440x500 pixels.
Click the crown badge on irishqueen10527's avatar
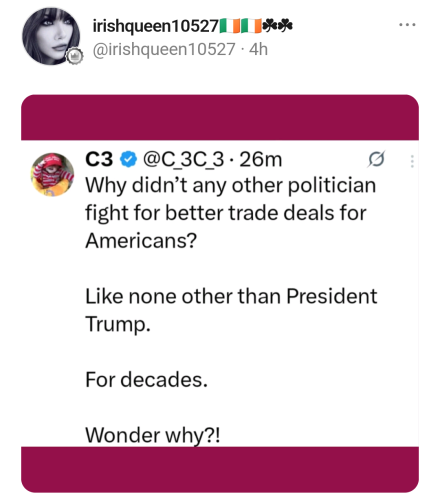[x=75, y=56]
